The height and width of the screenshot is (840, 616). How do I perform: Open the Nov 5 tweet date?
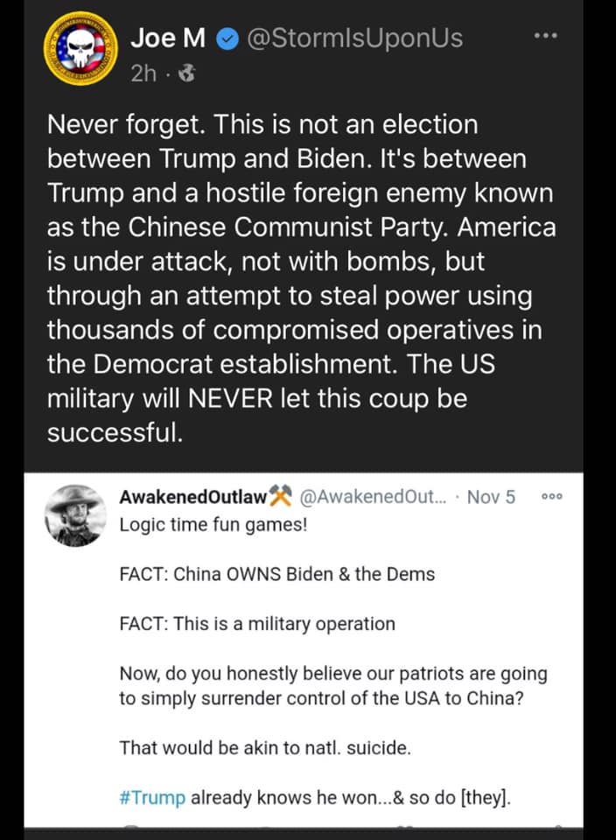[491, 498]
